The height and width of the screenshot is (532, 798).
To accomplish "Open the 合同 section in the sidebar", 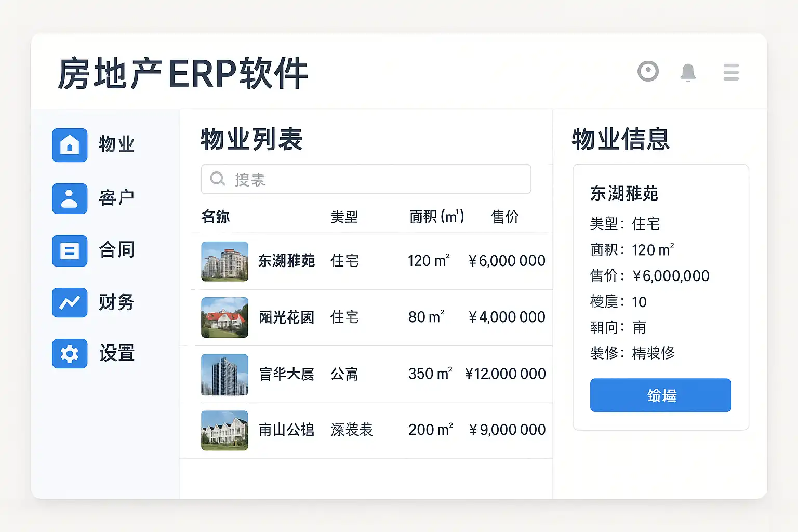I will (x=117, y=250).
